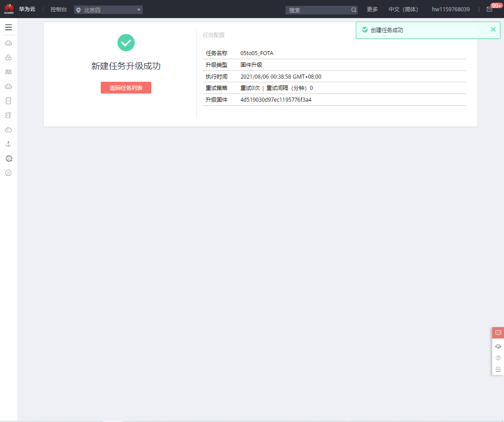Switch language via 中文（简体）
This screenshot has width=504, height=422.
403,9
